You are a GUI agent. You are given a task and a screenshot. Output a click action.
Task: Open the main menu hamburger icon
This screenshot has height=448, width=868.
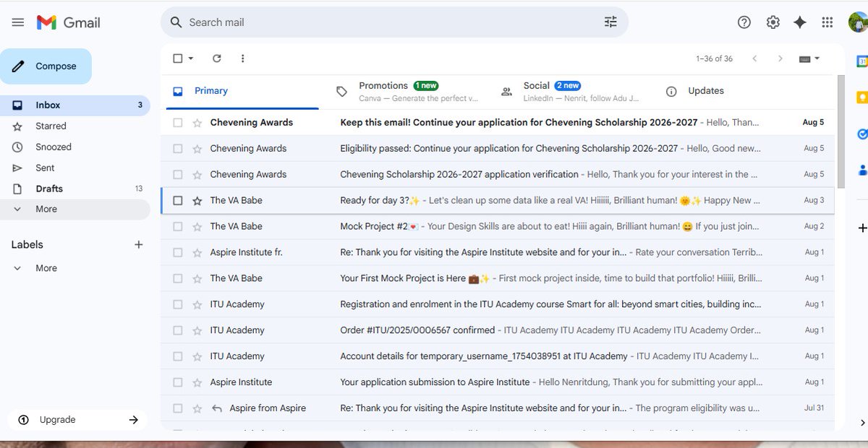18,22
